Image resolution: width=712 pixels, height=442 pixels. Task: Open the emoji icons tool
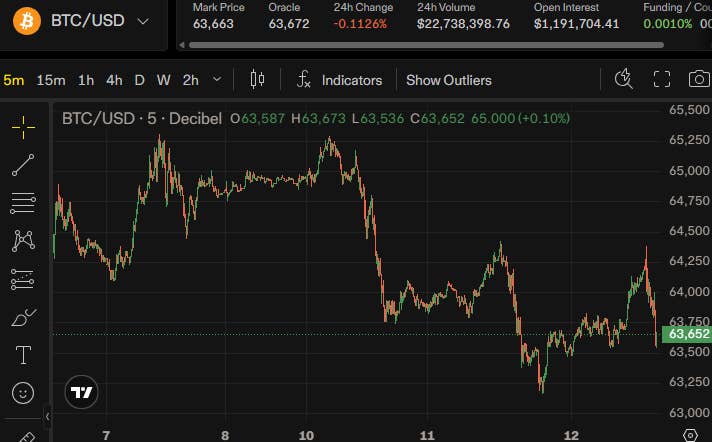[x=23, y=392]
